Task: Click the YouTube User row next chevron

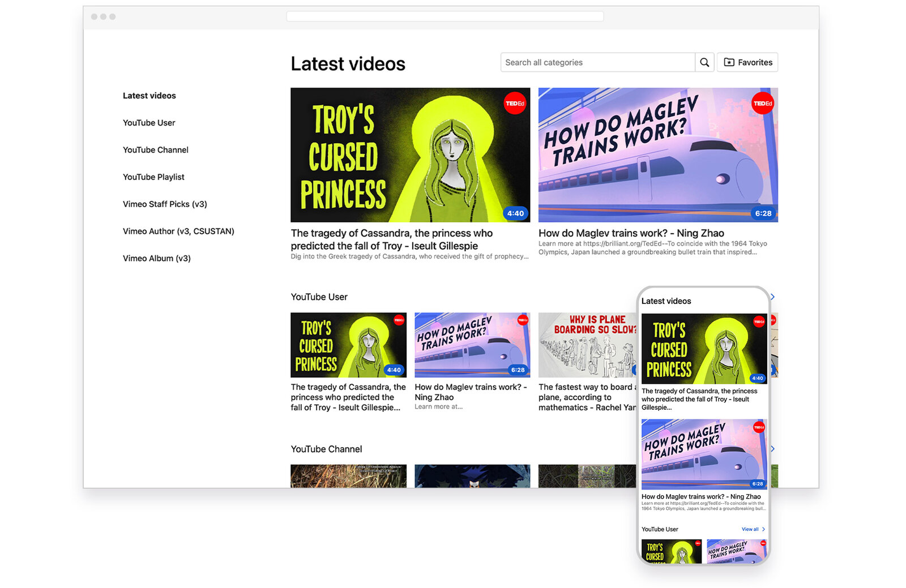Action: coord(773,297)
